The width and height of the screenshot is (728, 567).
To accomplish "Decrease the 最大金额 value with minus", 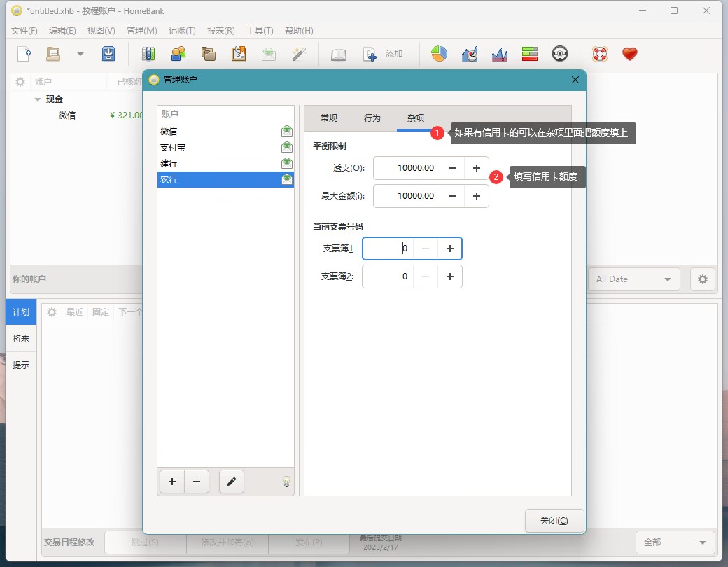I will [x=452, y=196].
